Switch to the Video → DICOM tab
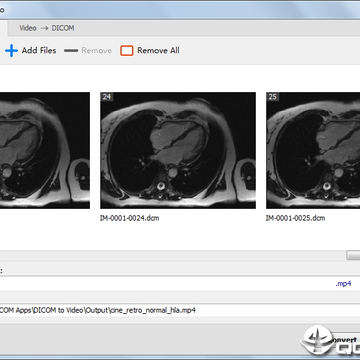This screenshot has width=360, height=360. pos(47,28)
